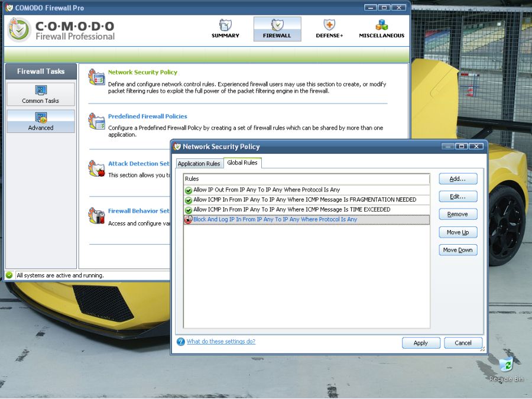Screen dimensions: 532x399
Task: Open 'What do these settings do?' link
Action: [221, 341]
